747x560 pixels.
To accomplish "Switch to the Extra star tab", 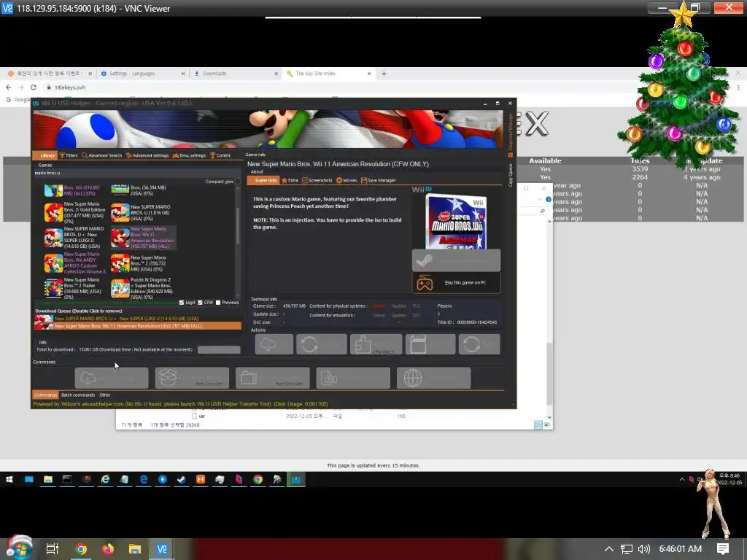I will pos(290,181).
